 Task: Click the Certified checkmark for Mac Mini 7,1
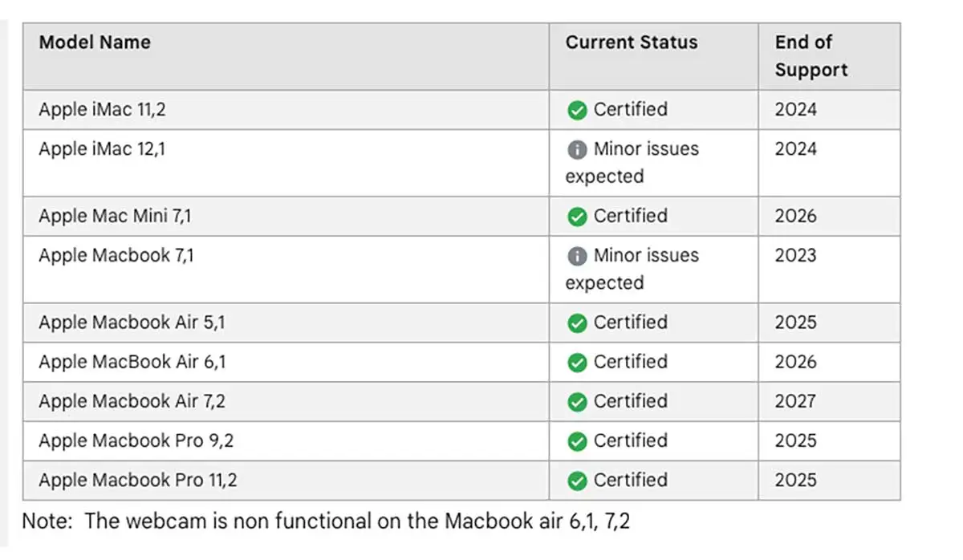pyautogui.click(x=576, y=217)
